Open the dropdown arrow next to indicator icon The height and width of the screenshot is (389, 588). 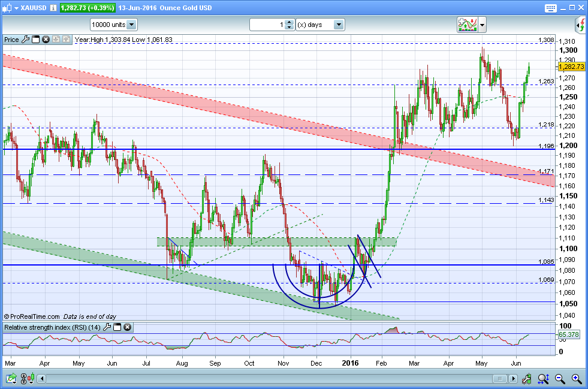(482, 25)
